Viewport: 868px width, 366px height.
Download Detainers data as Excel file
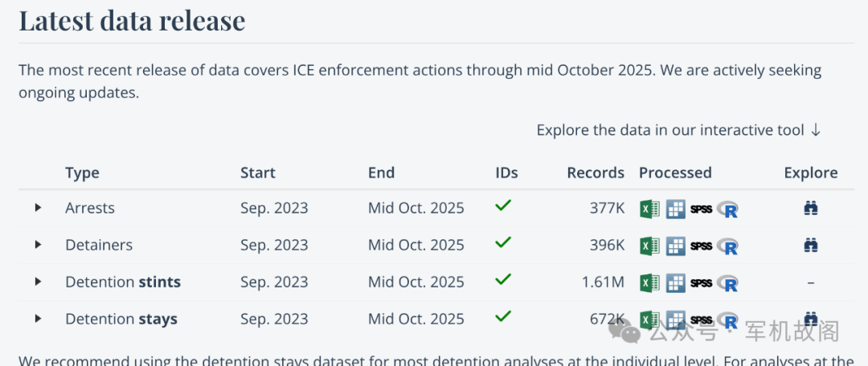[x=649, y=246]
